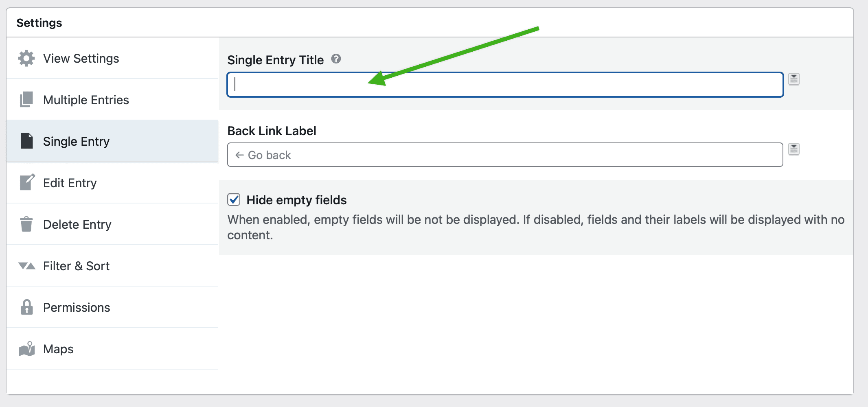This screenshot has width=868, height=407.
Task: Open help tooltip for Single Entry Title
Action: click(336, 59)
